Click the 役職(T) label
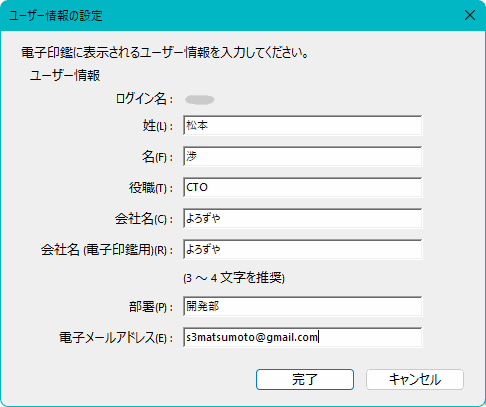The image size is (486, 407). click(151, 188)
